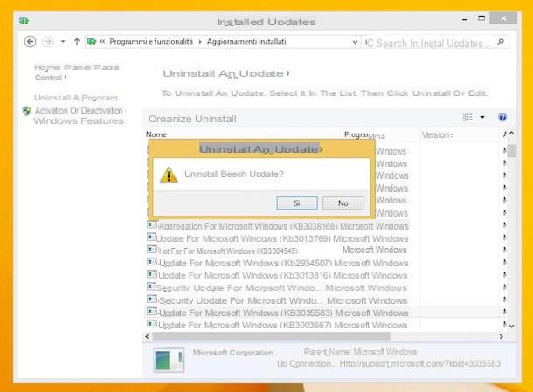Cancel uninstall with the No button
This screenshot has height=392, width=533.
pyautogui.click(x=343, y=203)
